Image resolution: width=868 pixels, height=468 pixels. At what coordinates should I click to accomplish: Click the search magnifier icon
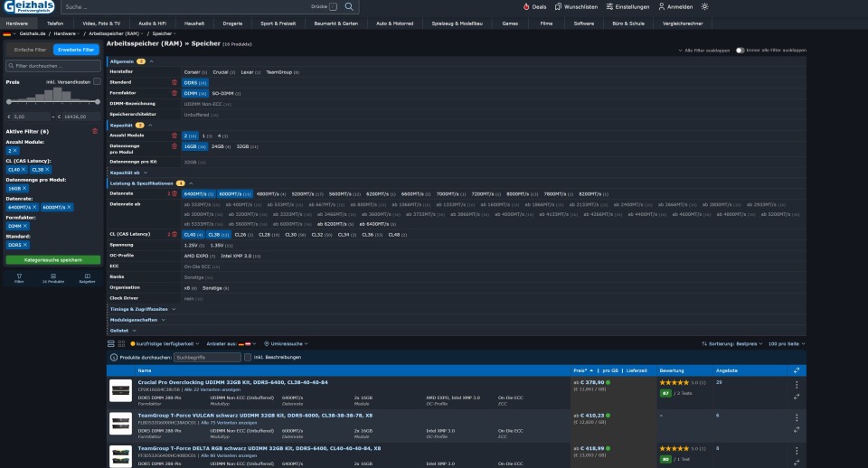point(349,6)
